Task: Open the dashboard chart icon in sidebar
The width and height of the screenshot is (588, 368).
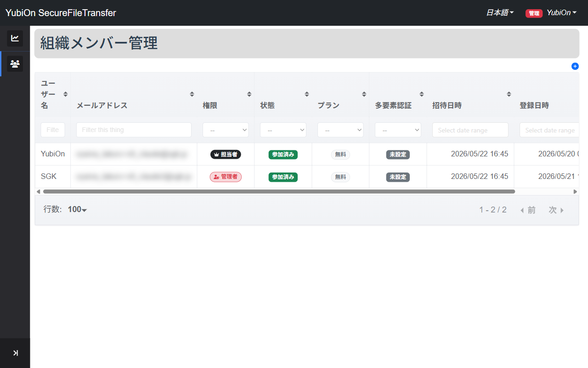Action: 15,38
